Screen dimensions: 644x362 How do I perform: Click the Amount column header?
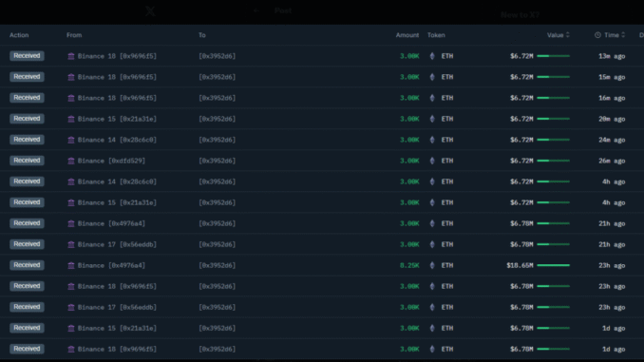(x=407, y=35)
